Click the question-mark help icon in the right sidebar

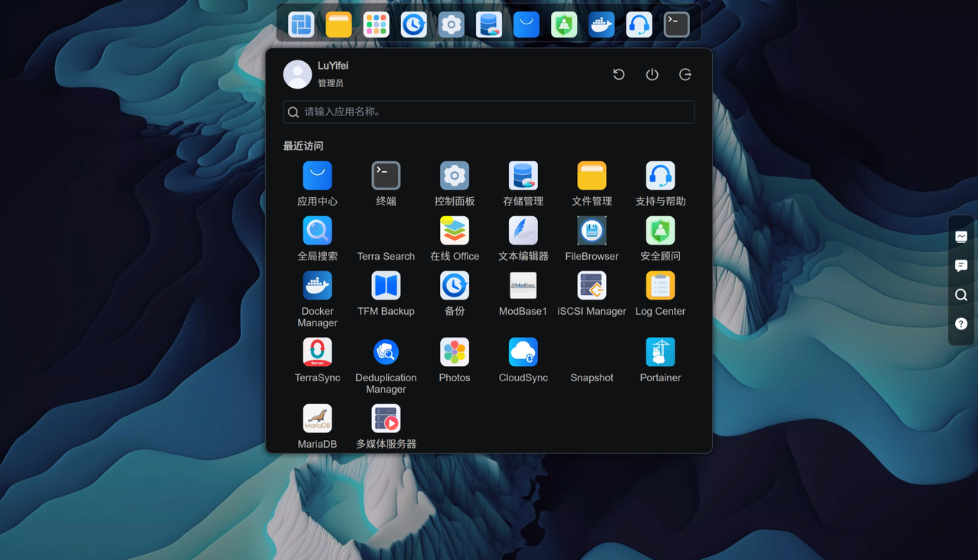(961, 324)
